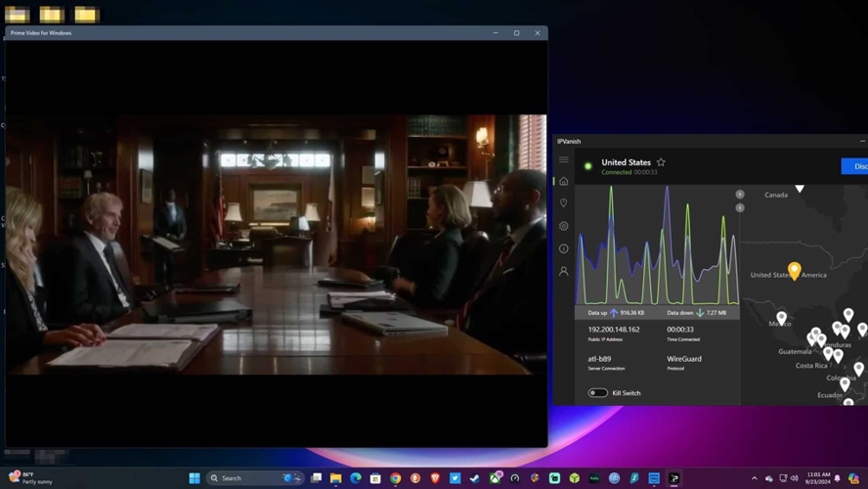This screenshot has height=489, width=868.
Task: Toggle the Kill Switch on
Action: pos(597,393)
